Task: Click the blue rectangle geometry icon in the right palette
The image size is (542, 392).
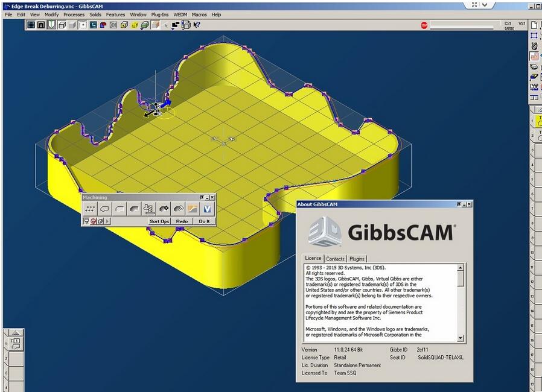Action: 534,35
